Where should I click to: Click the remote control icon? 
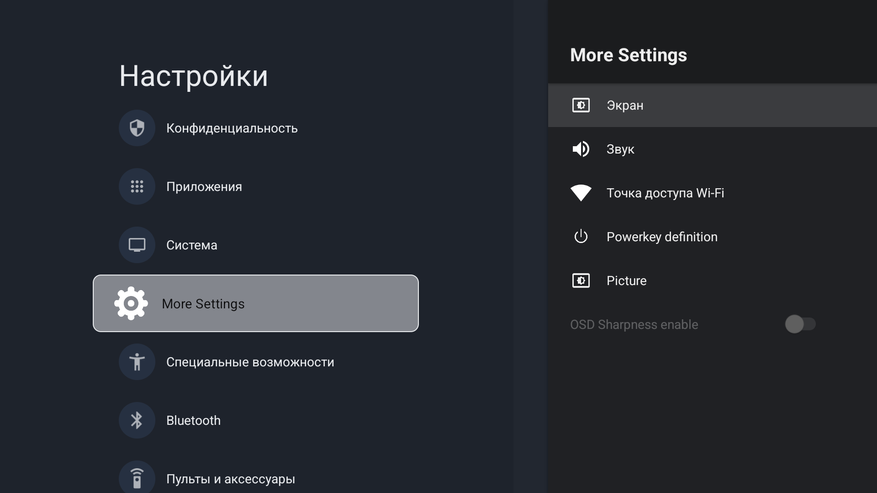coord(137,478)
